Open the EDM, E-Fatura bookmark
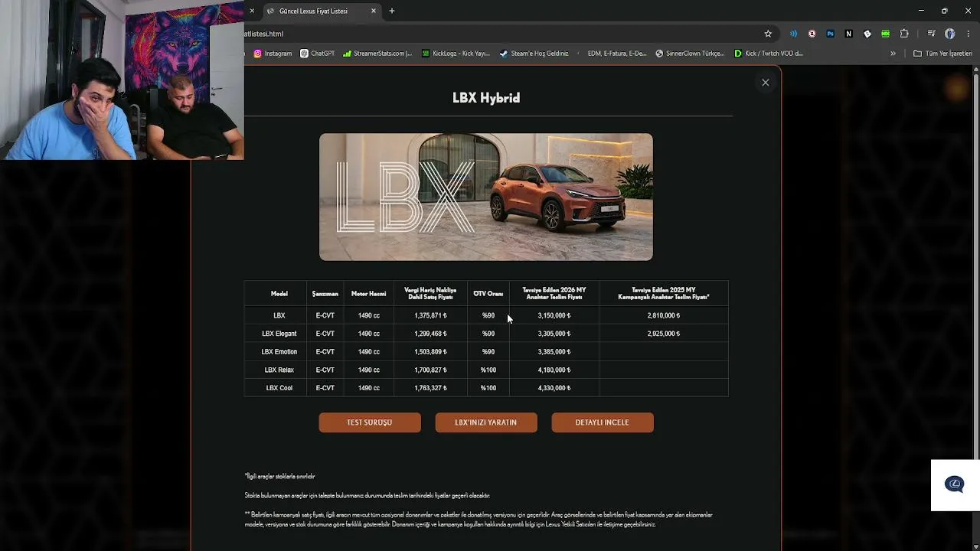 [x=611, y=54]
